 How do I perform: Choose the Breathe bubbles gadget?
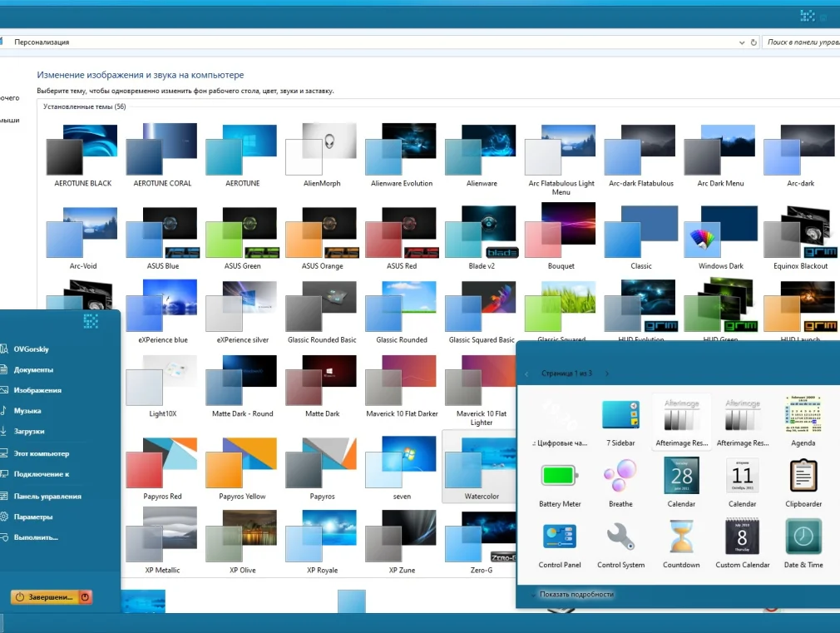tap(620, 476)
